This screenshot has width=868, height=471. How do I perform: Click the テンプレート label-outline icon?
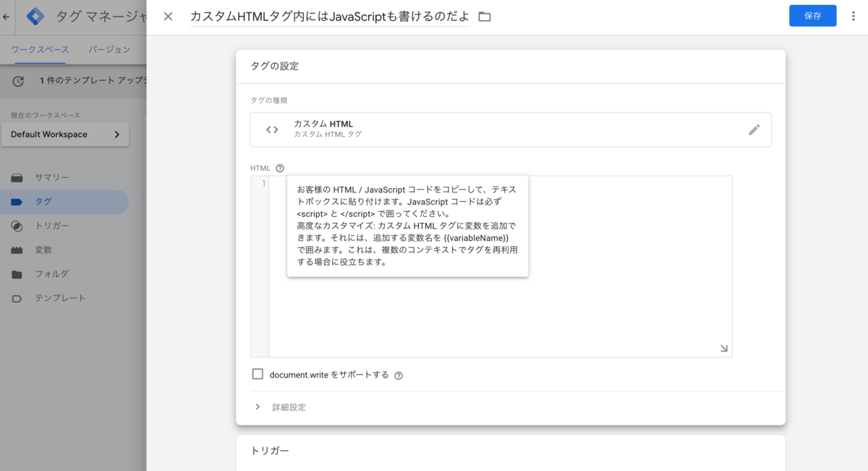click(17, 298)
